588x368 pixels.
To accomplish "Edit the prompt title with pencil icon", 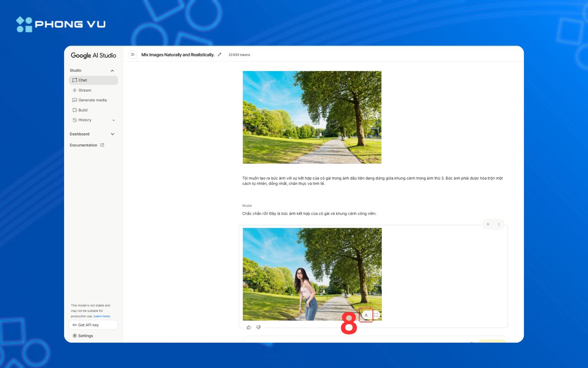I will point(219,55).
